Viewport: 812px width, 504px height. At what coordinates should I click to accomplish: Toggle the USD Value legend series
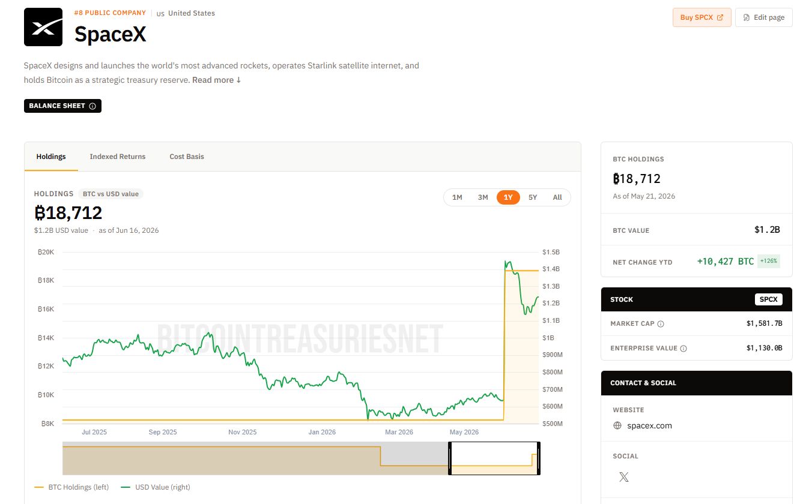156,487
